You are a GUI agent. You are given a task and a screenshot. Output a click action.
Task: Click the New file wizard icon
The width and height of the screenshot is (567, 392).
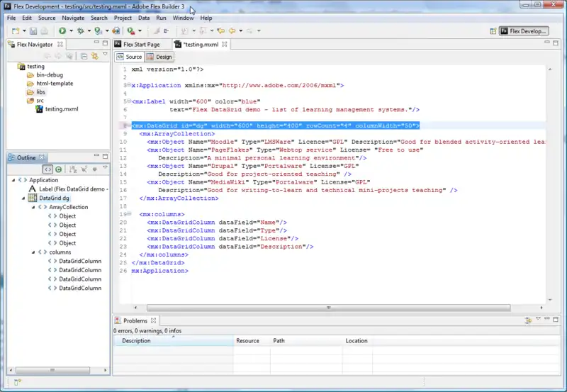click(x=15, y=31)
